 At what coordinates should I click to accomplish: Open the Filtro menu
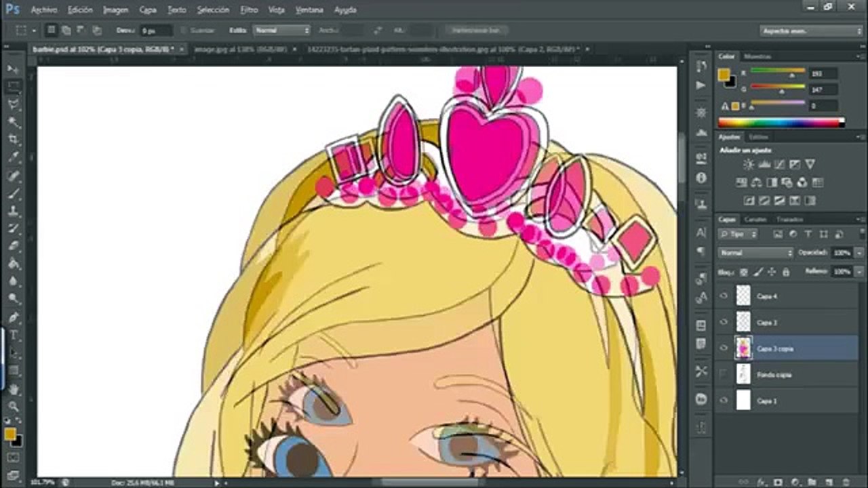click(x=249, y=10)
